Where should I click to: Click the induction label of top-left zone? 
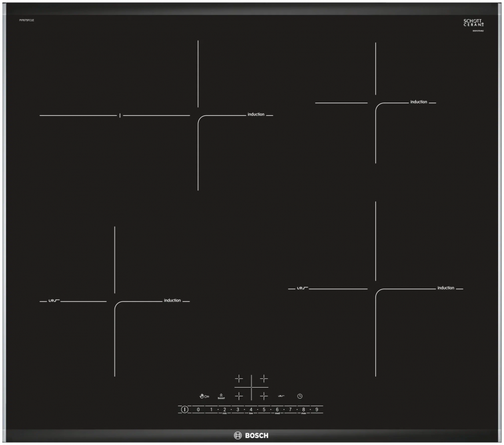(255, 115)
